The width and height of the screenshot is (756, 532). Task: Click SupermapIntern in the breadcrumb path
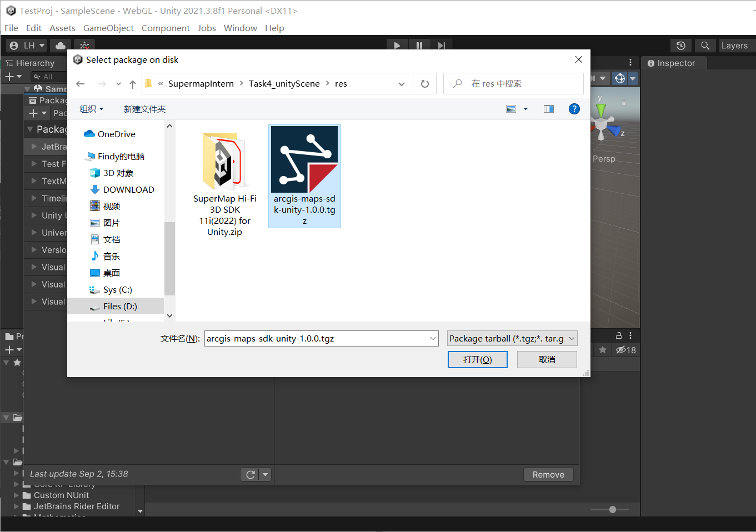pos(201,84)
